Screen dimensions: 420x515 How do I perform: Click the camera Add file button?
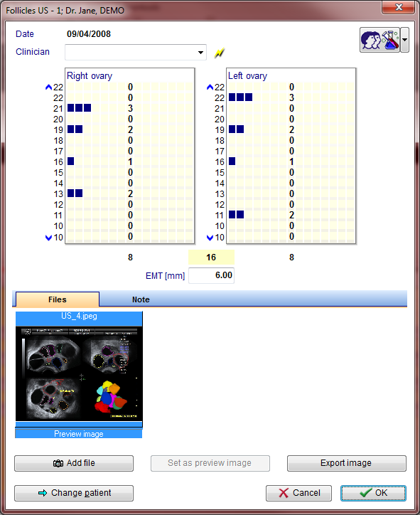(74, 463)
